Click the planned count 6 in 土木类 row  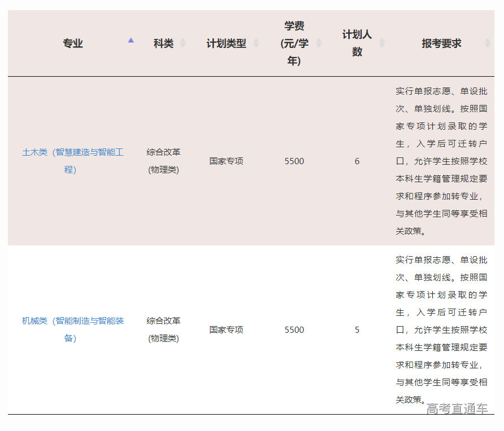[x=357, y=161]
